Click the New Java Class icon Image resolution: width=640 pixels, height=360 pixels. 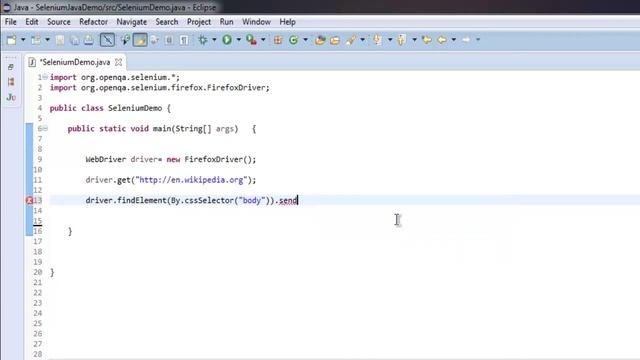click(293, 40)
